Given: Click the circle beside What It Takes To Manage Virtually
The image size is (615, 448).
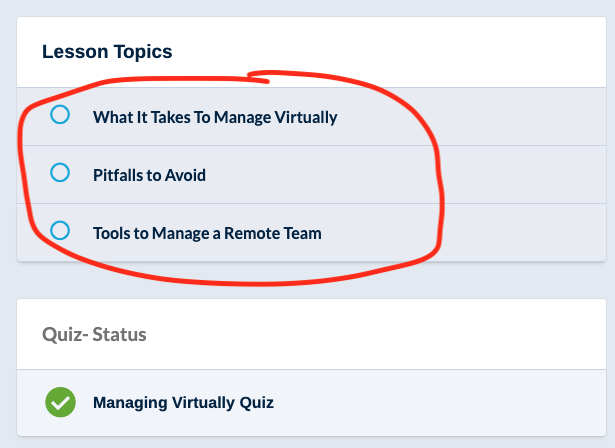Looking at the screenshot, I should coord(60,115).
